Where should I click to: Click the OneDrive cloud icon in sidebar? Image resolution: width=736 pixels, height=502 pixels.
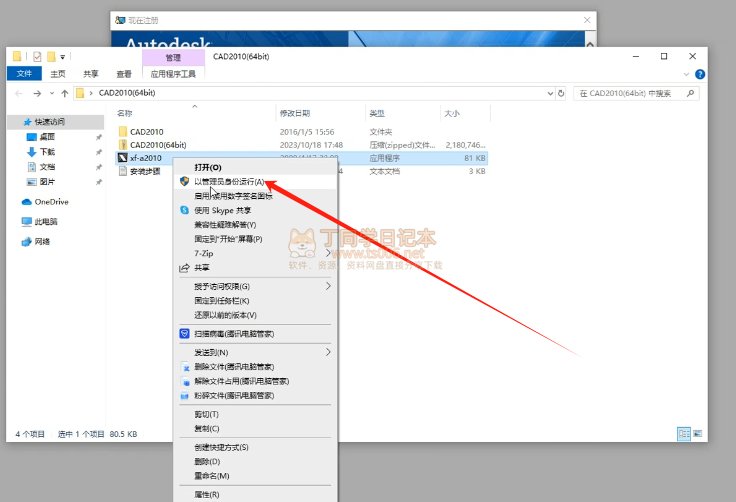point(26,202)
